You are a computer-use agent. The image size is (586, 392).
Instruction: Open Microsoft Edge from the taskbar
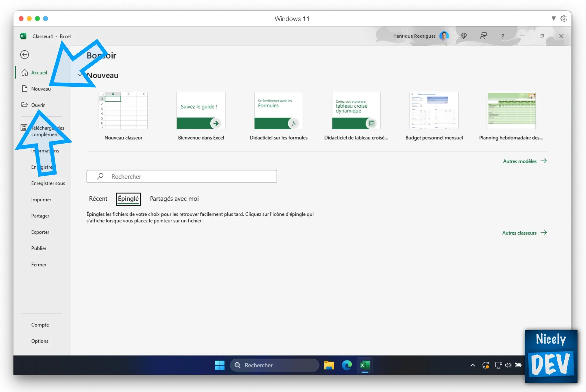[x=347, y=365]
